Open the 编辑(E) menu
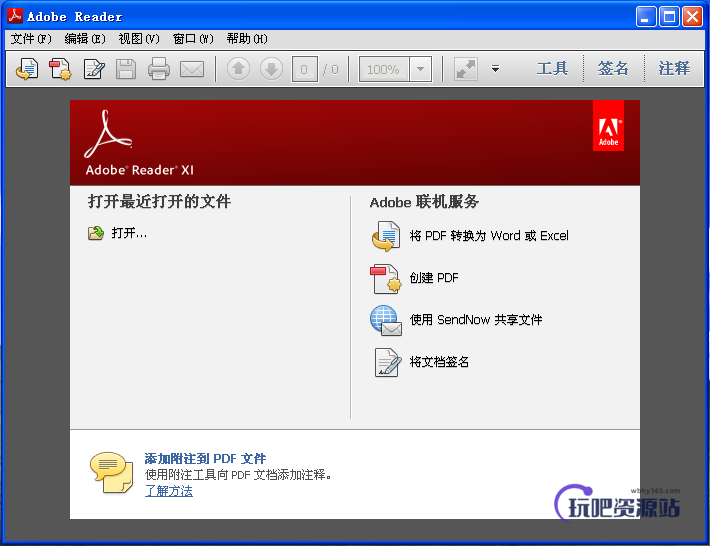 85,39
